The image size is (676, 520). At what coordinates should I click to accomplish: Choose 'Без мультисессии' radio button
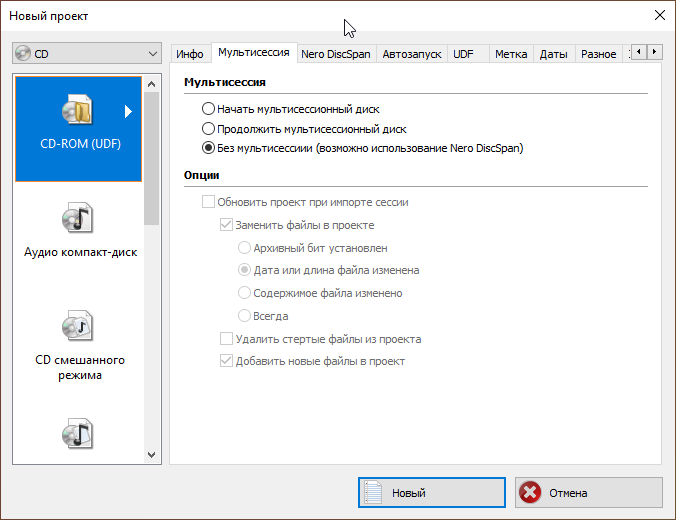tap(208, 148)
